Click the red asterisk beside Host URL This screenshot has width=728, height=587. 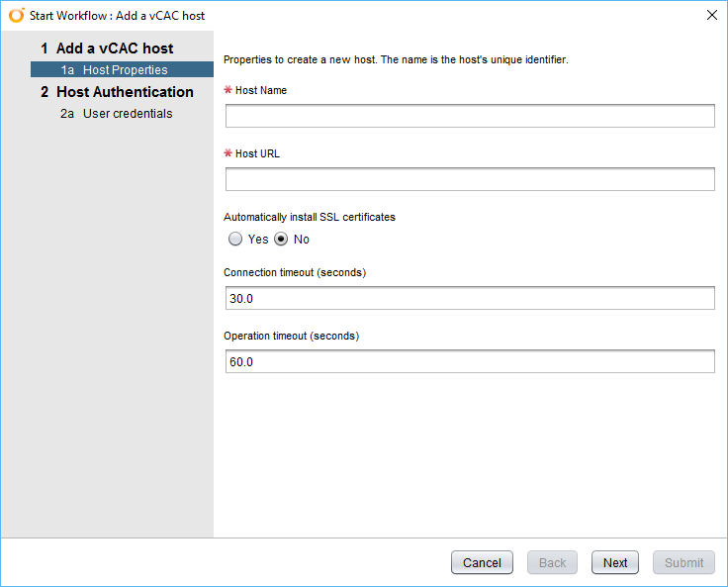pyautogui.click(x=228, y=153)
